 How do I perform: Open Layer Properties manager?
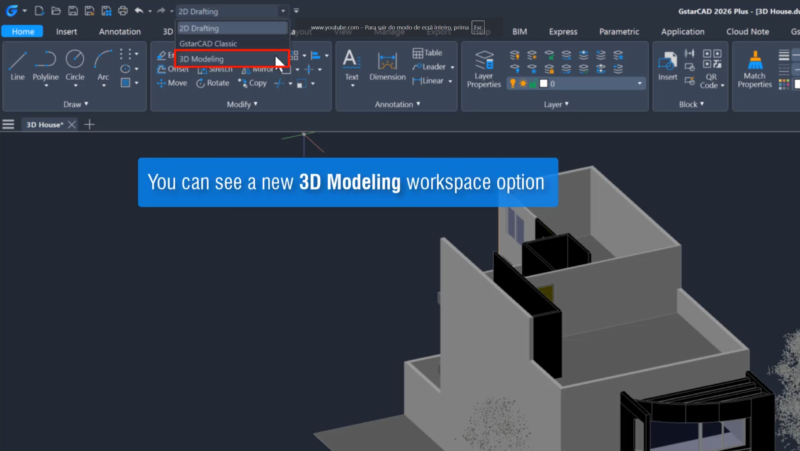[484, 68]
